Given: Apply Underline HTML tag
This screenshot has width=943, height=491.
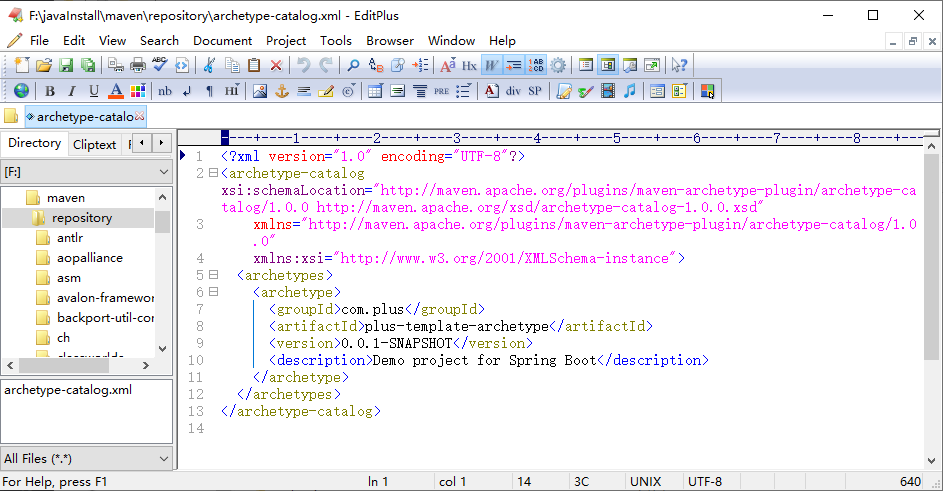Looking at the screenshot, I should (x=94, y=91).
